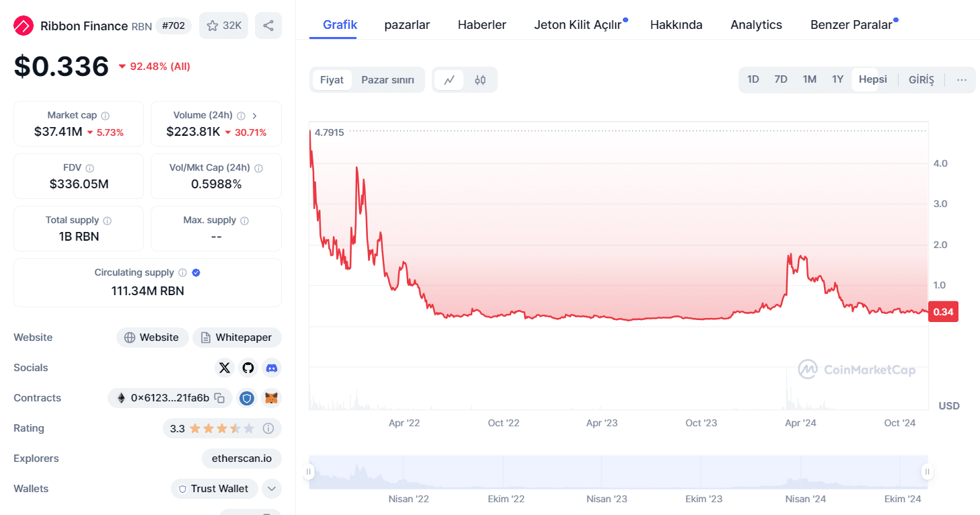Open the Haberler tab
The width and height of the screenshot is (980, 515).
(482, 25)
